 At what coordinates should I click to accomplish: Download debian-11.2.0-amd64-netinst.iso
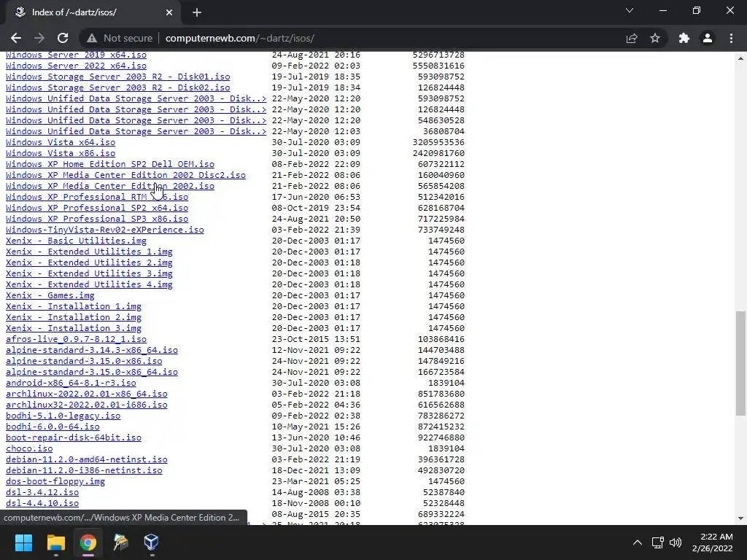[x=87, y=460]
